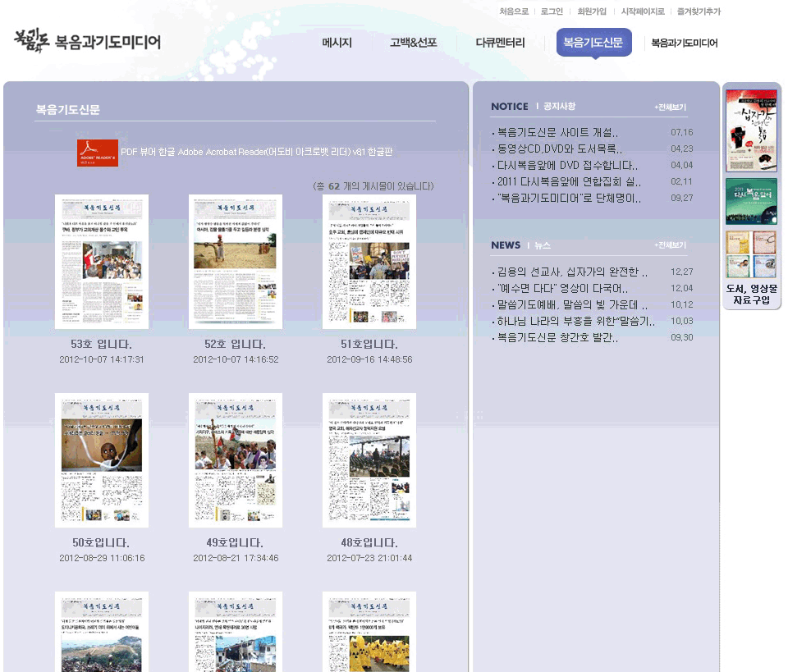Click the 49호입니다. title
The image size is (788, 672).
(x=235, y=542)
